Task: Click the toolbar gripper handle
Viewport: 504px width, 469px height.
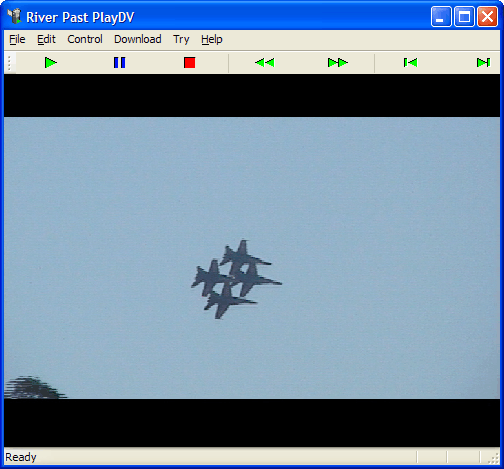Action: click(x=9, y=63)
